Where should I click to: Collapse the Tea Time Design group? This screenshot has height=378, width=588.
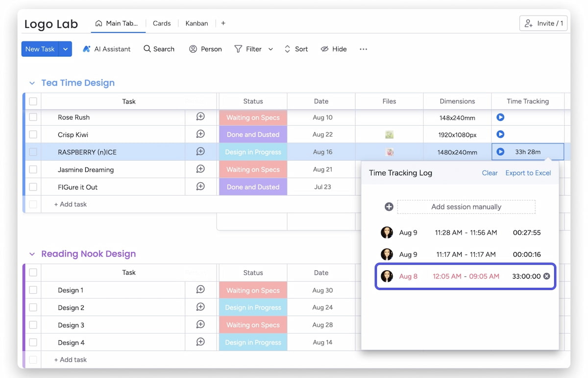(31, 83)
